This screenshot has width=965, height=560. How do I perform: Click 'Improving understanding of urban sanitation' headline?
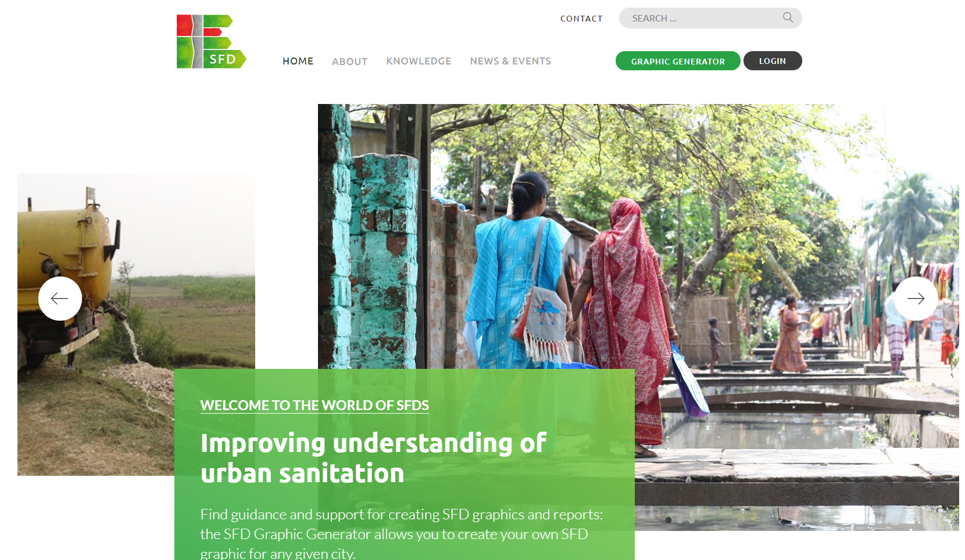point(373,458)
